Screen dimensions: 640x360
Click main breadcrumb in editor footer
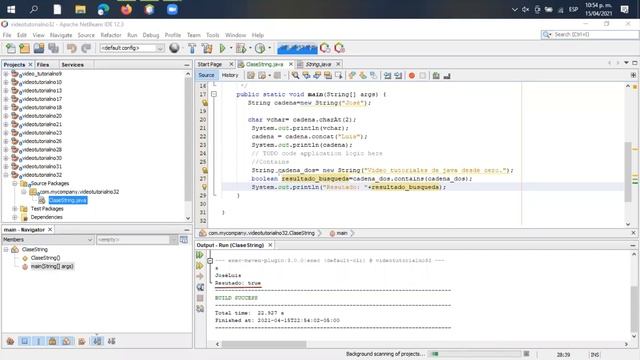click(342, 233)
